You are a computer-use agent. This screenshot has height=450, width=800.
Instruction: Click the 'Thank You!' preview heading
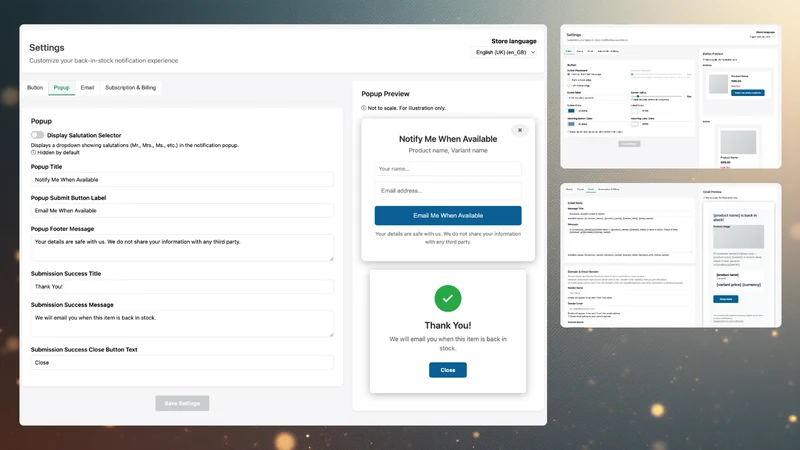pos(448,326)
